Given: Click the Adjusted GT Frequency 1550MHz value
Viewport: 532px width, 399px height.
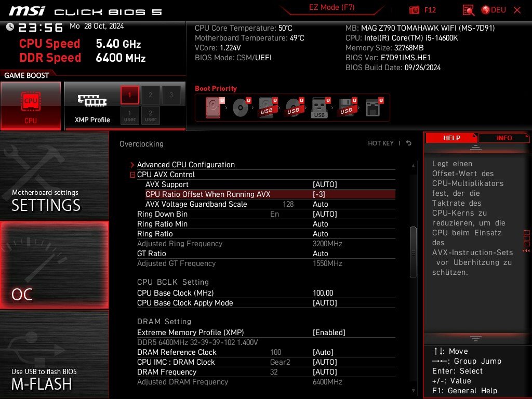Looking at the screenshot, I should pyautogui.click(x=327, y=263).
